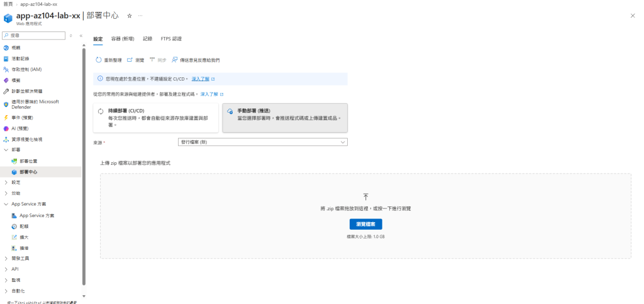The image size is (644, 304).
Task: Open App Service 方案 child item icon
Action: pos(14,215)
